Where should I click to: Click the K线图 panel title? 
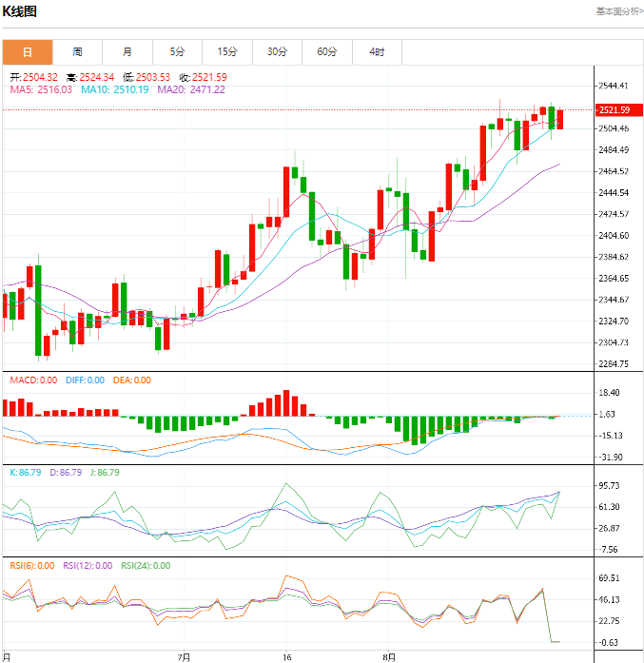pyautogui.click(x=19, y=11)
